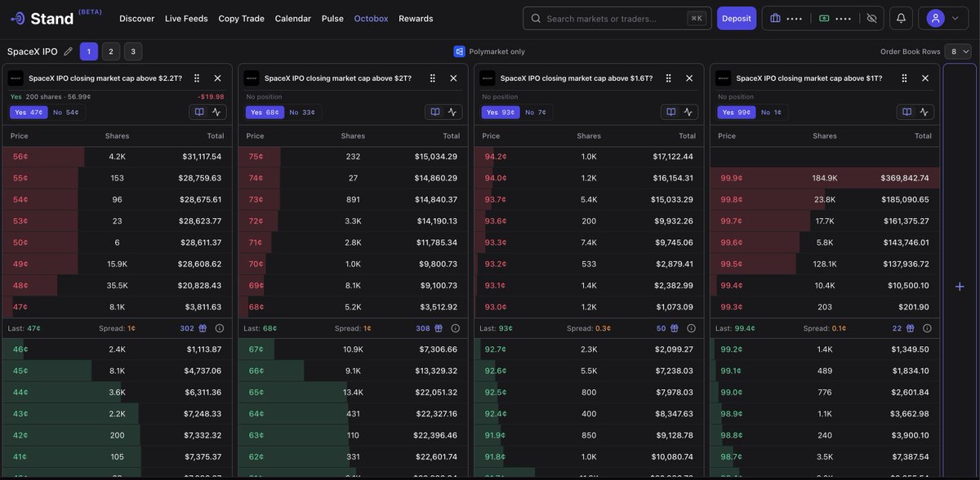The height and width of the screenshot is (480, 980).
Task: Click the Polymarket only icon
Action: tap(459, 51)
